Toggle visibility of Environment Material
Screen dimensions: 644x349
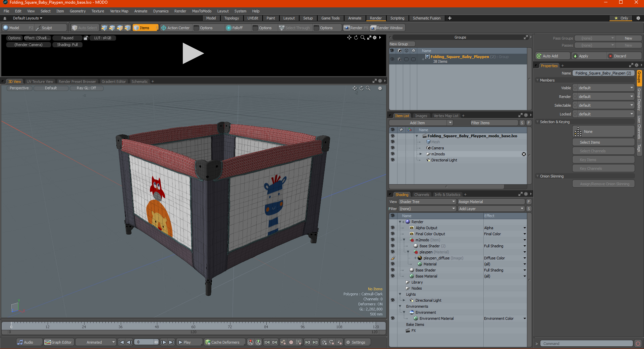pos(392,318)
